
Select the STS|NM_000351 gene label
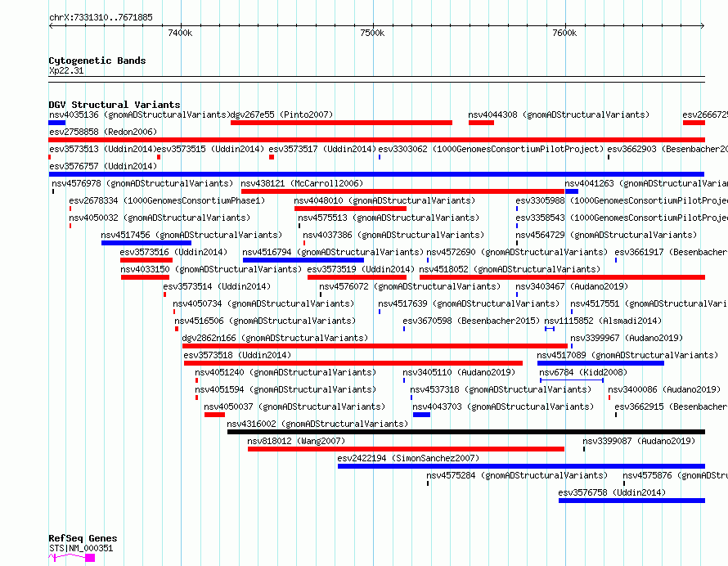tap(81, 548)
